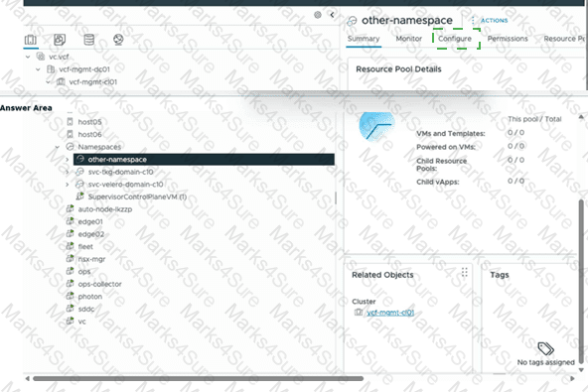Click the SupervisorControlPlaneVM icon
This screenshot has width=588, height=392.
coord(79,196)
